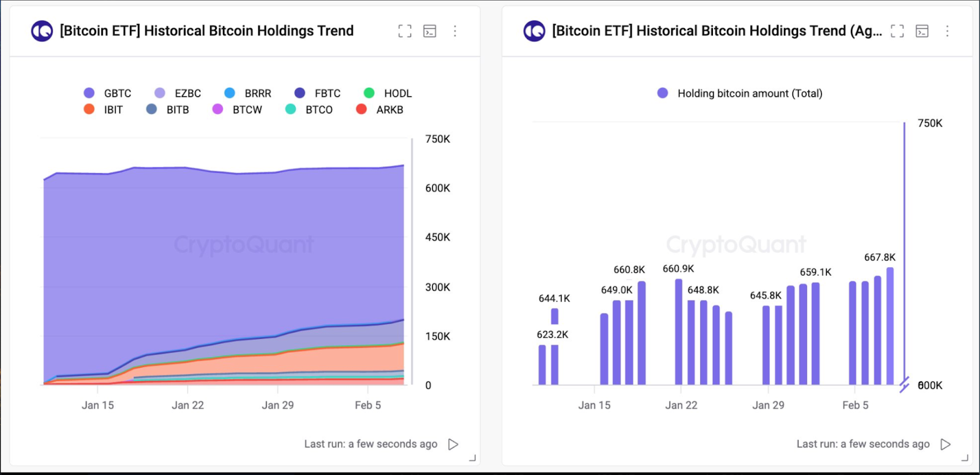Toggle IBIT series in legend
The height and width of the screenshot is (475, 980).
104,110
